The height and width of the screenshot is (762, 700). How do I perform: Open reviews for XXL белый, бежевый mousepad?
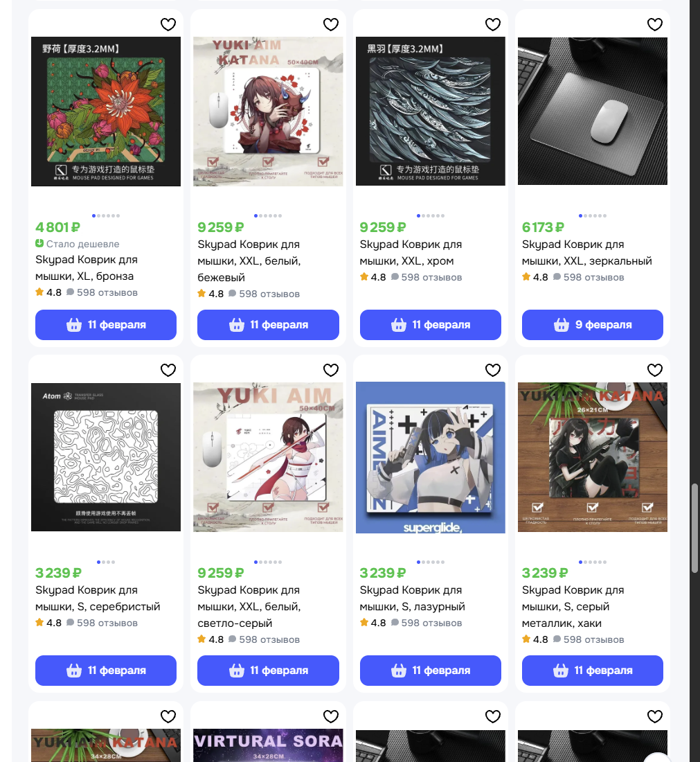269,294
